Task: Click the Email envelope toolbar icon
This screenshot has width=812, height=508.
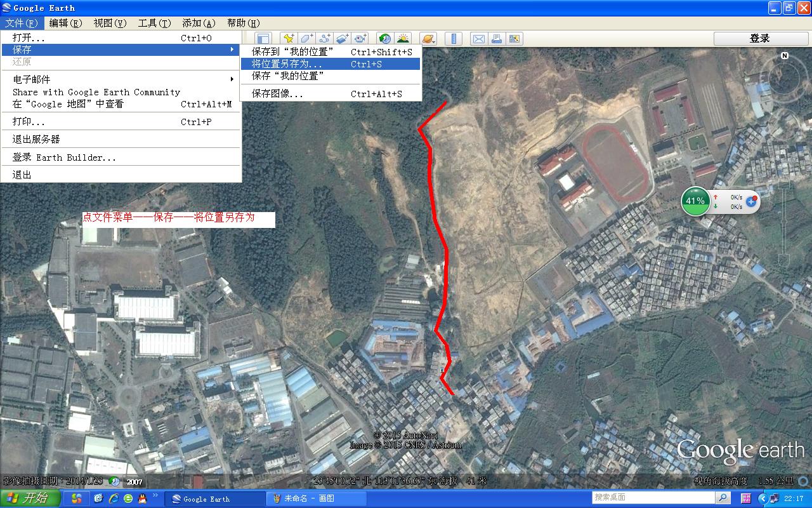Action: click(x=479, y=39)
